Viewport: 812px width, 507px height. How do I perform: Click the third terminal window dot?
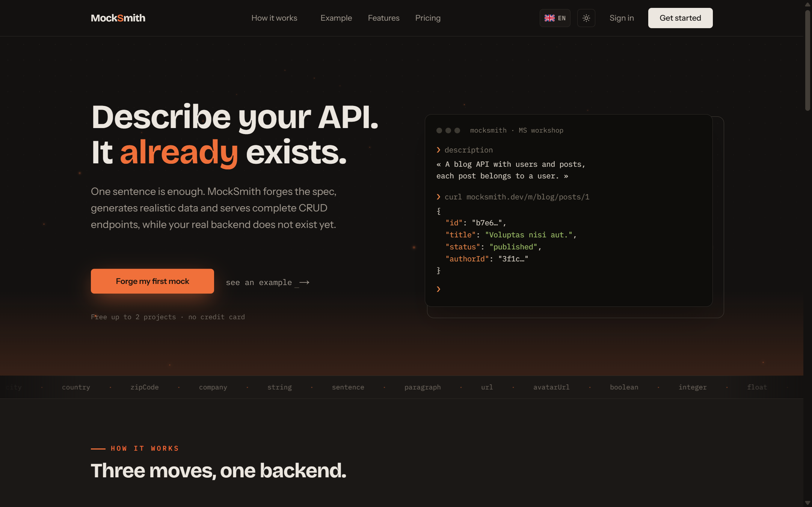457,130
